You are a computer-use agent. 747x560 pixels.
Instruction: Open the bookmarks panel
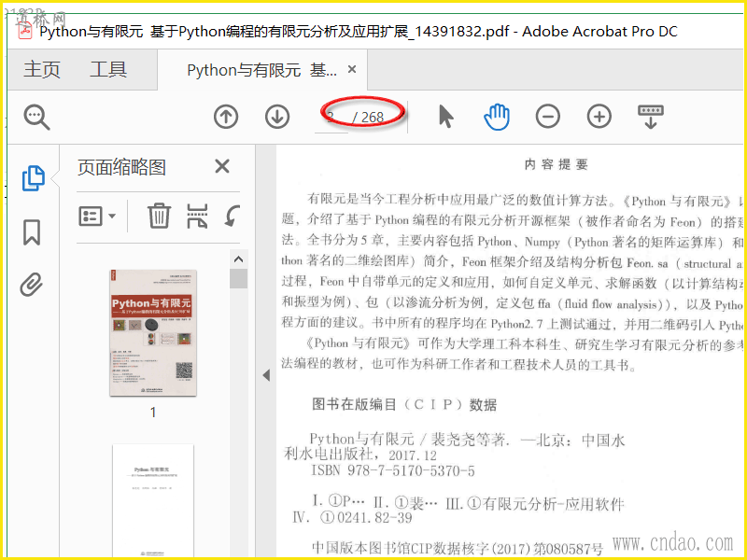click(32, 231)
